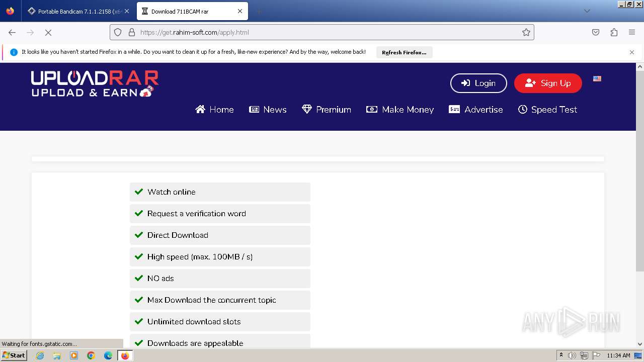Click the High speed 100MB/s row
644x362 pixels.
click(220, 257)
